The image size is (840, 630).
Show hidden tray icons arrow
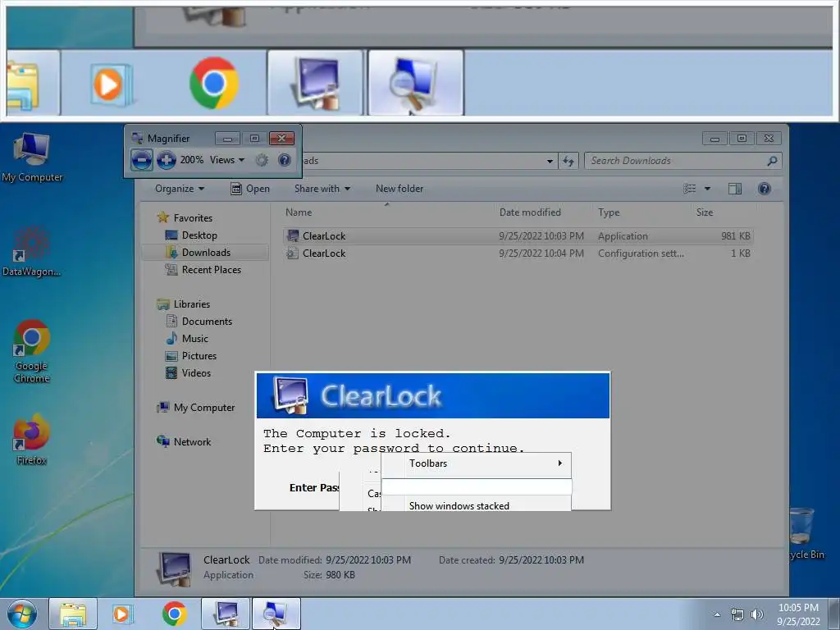point(717,614)
